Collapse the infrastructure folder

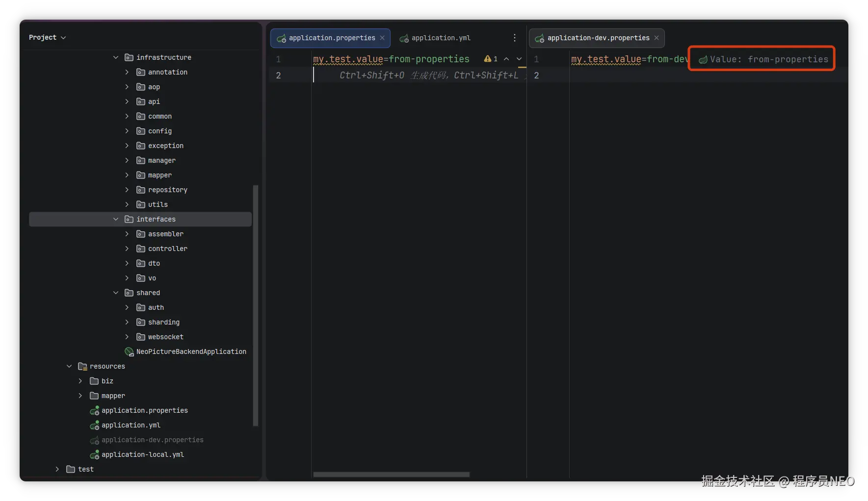[x=116, y=57]
